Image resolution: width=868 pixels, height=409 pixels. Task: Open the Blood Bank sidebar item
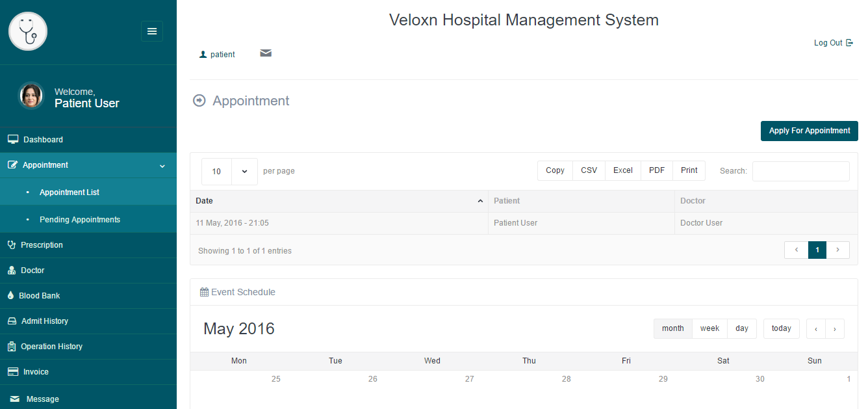tap(39, 296)
